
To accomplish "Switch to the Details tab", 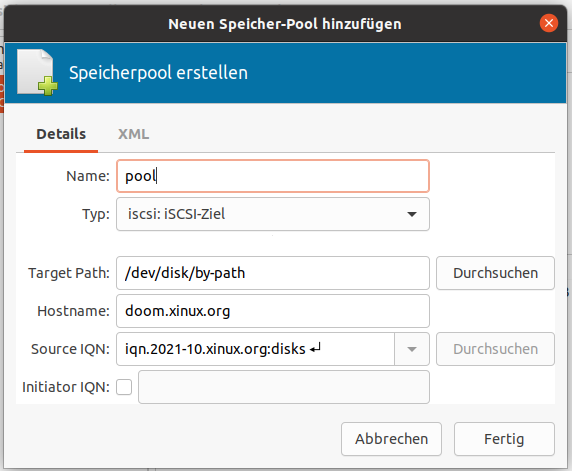I will [x=61, y=134].
